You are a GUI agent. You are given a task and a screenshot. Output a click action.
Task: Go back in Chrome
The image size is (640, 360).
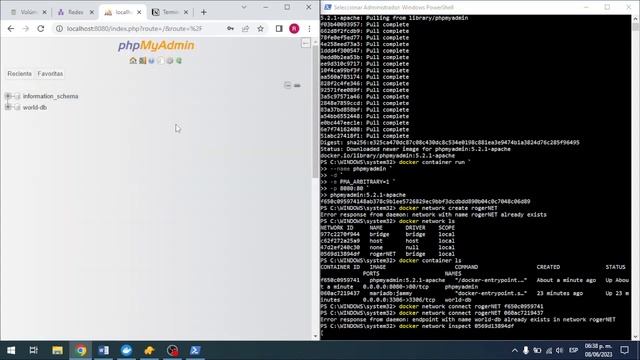(11, 29)
